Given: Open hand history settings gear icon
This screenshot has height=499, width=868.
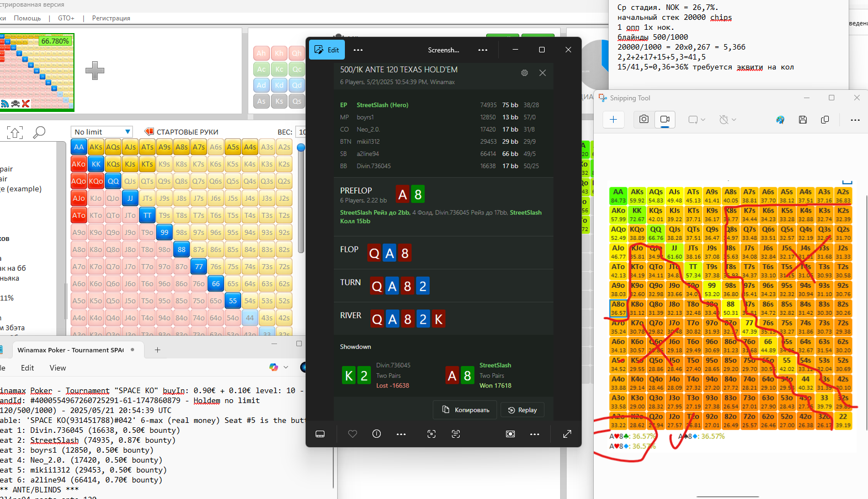Looking at the screenshot, I should (524, 73).
